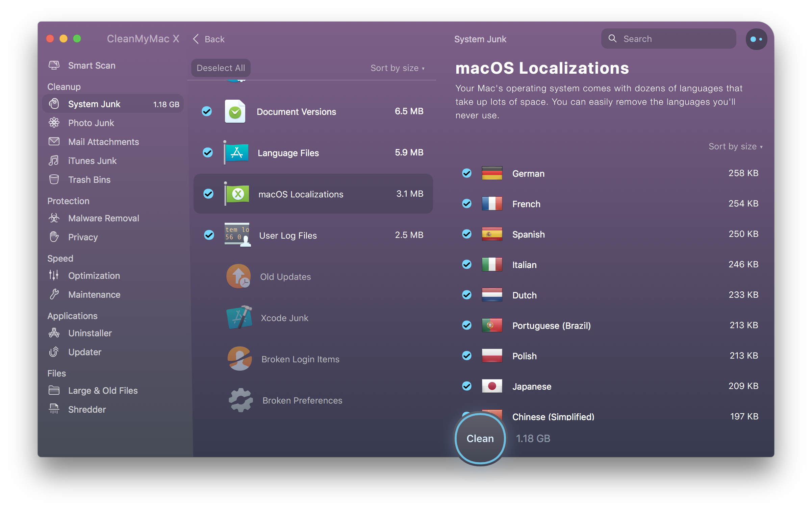
Task: Open the Malware Removal section
Action: click(104, 218)
